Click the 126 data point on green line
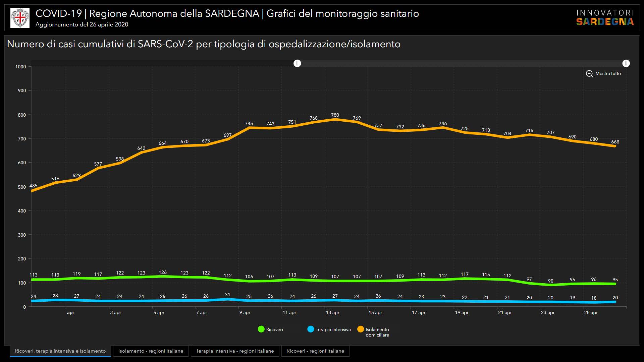The width and height of the screenshot is (644, 362). (163, 277)
